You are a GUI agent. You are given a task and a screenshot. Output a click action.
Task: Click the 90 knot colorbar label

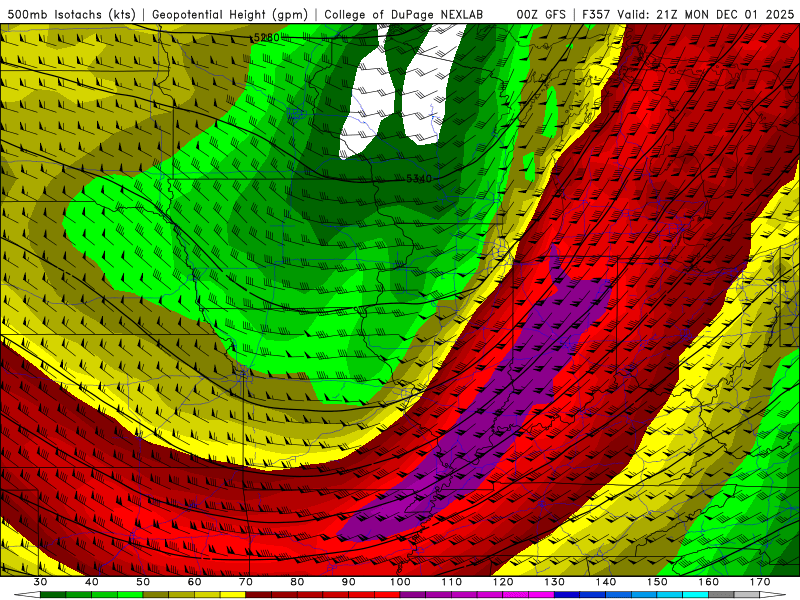tap(349, 582)
